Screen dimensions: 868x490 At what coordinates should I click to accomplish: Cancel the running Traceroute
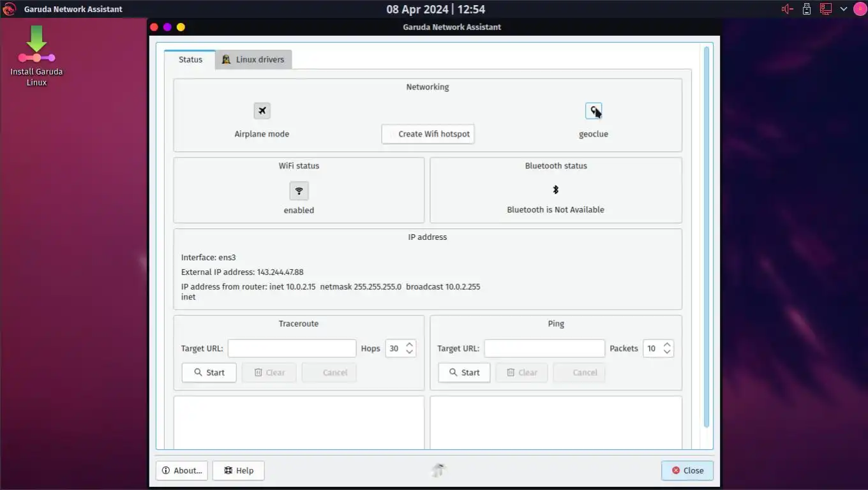pyautogui.click(x=329, y=373)
